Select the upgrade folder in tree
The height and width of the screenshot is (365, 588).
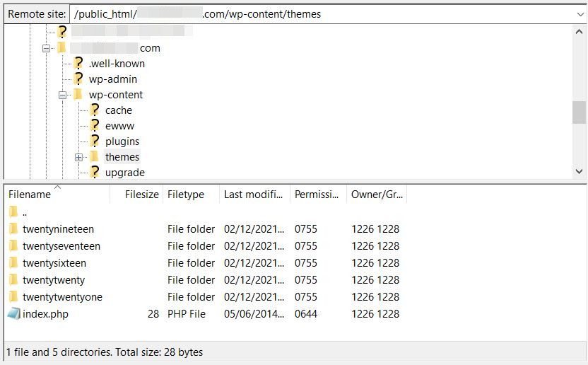(x=124, y=173)
